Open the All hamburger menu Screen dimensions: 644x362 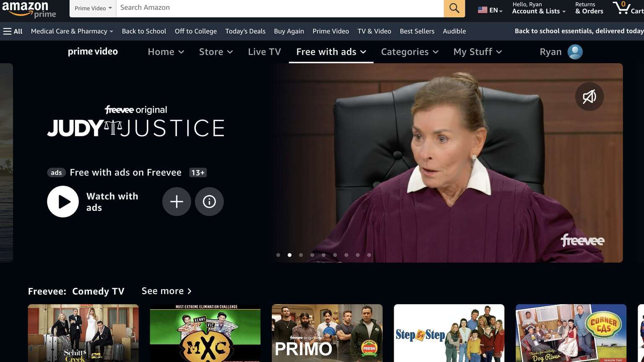(x=12, y=31)
